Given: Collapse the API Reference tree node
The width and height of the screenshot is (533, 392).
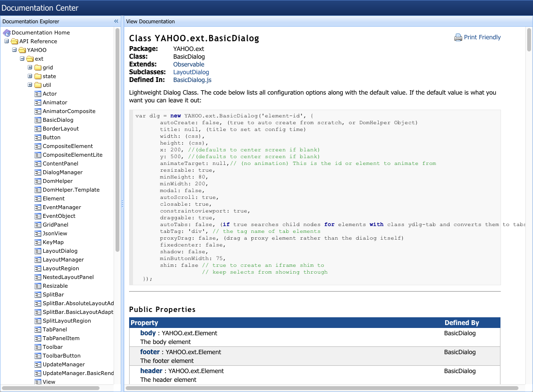Looking at the screenshot, I should [7, 41].
